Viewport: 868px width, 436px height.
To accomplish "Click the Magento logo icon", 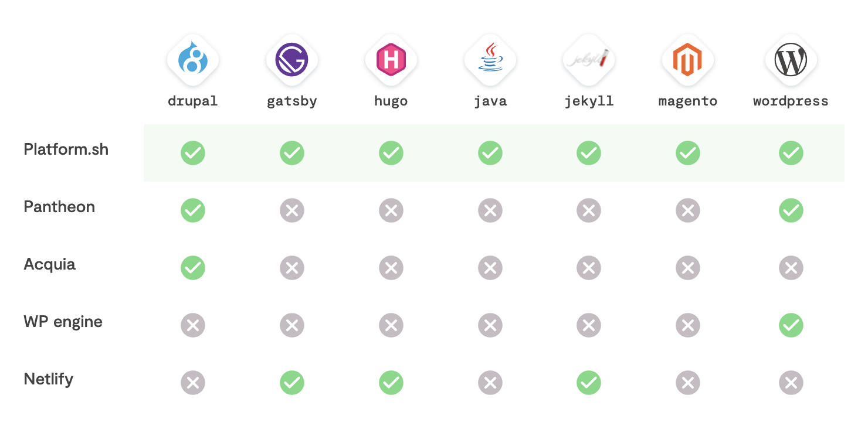I will point(688,60).
